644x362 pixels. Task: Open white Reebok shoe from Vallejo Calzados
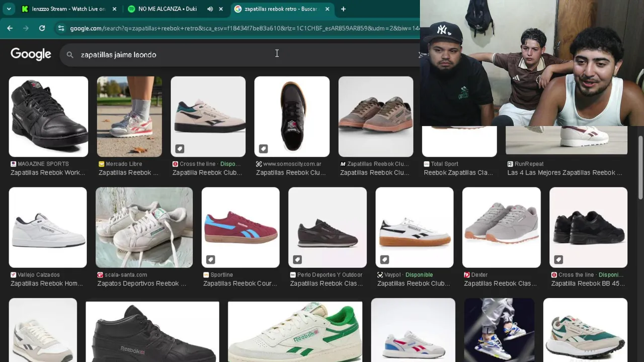[x=48, y=227]
